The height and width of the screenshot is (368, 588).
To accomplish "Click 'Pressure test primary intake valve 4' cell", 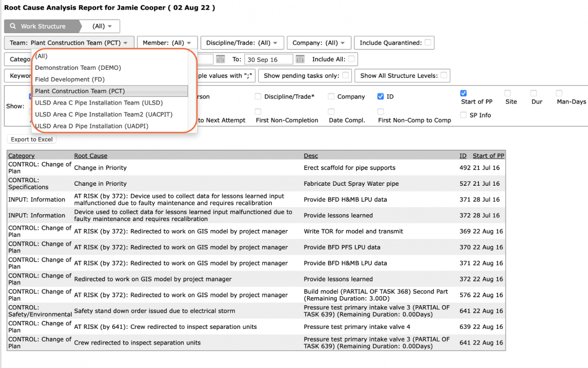I will (357, 326).
